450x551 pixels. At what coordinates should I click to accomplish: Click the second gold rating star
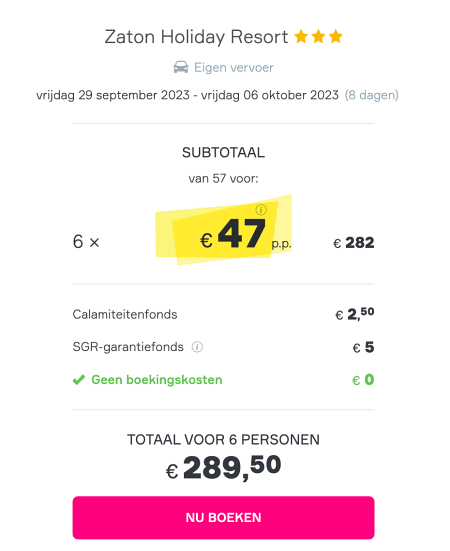319,36
